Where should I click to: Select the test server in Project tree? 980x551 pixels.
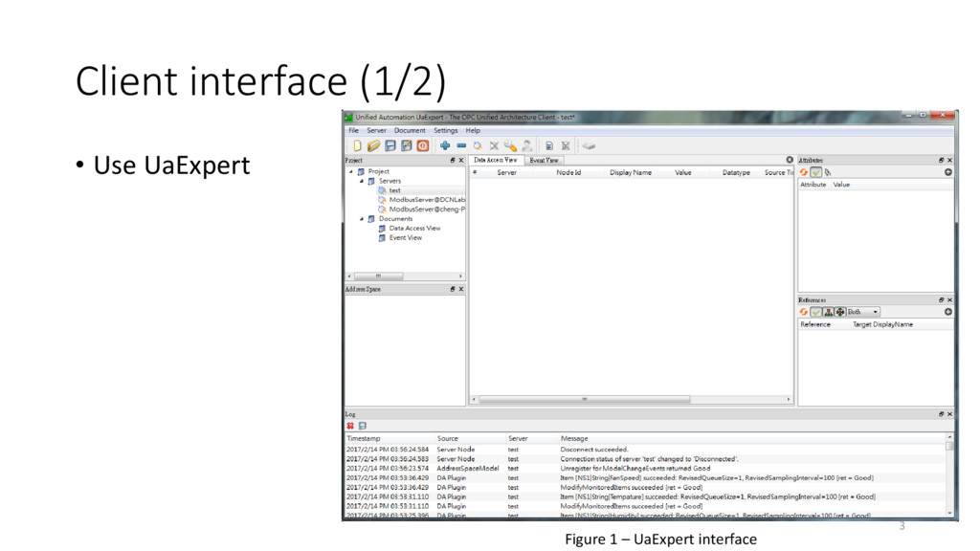[x=394, y=190]
